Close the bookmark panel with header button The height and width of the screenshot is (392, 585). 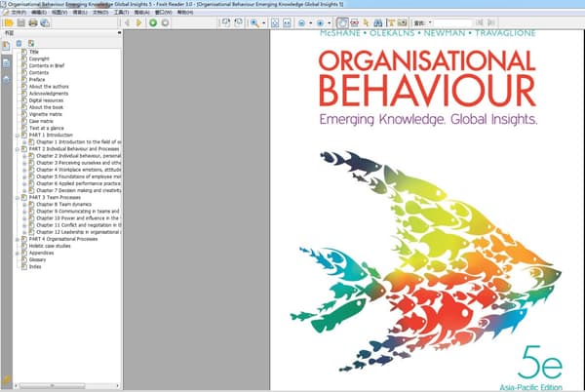pyautogui.click(x=119, y=33)
